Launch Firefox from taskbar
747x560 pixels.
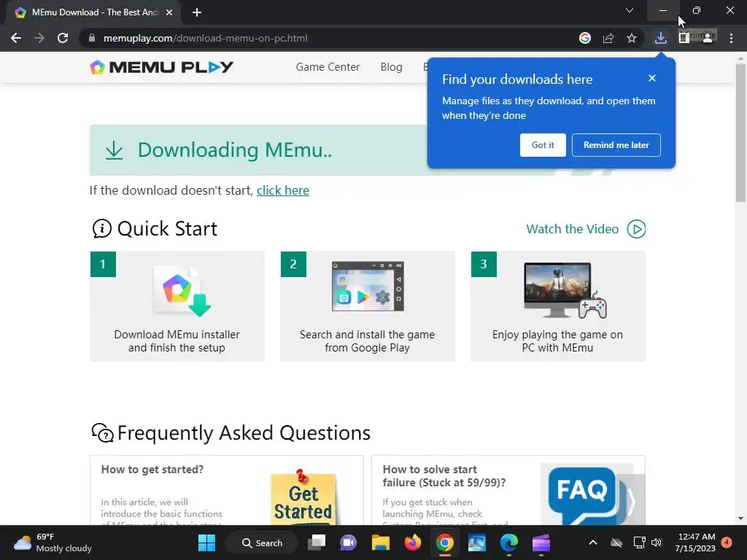(413, 542)
